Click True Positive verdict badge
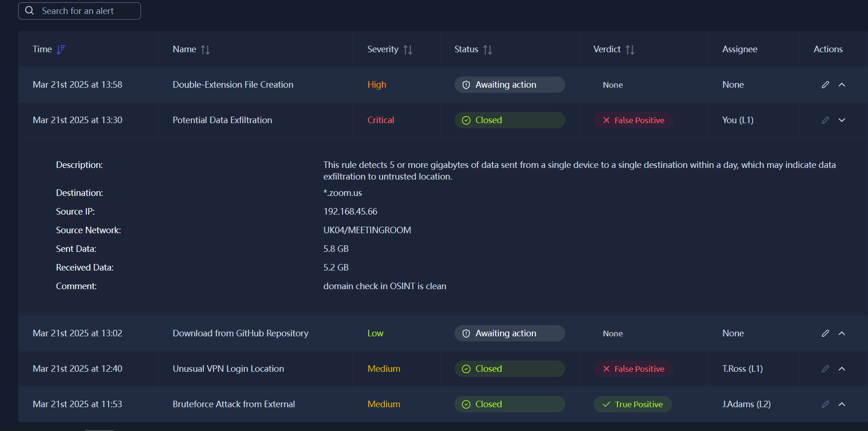The width and height of the screenshot is (868, 431). 632,404
